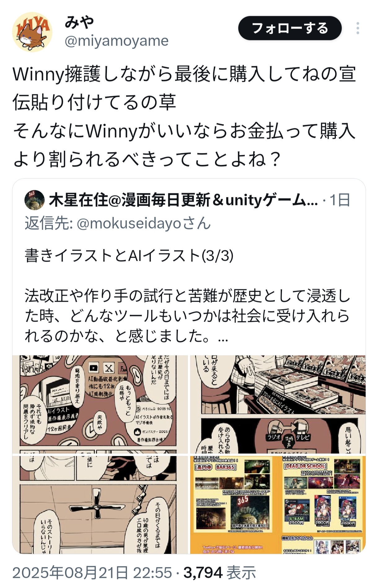Open the みや display name
The image size is (378, 588).
[x=79, y=22]
